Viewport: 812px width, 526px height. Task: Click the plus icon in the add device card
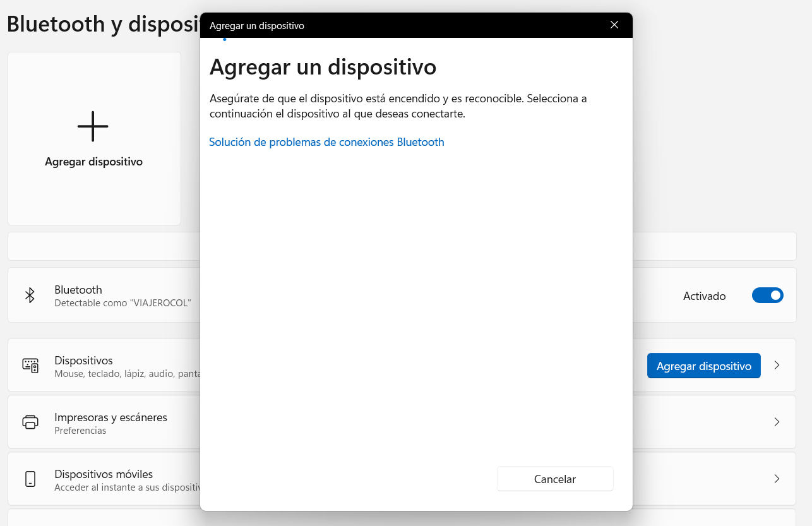point(93,126)
